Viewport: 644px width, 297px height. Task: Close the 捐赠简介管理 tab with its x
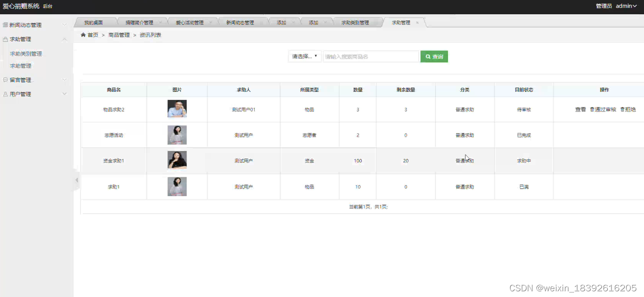coord(160,22)
